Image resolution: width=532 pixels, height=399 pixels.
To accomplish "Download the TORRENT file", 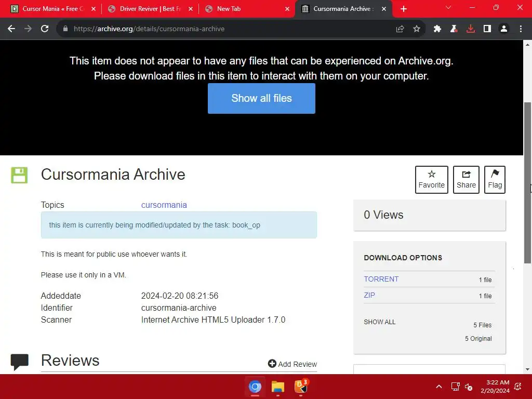I will pos(381,279).
